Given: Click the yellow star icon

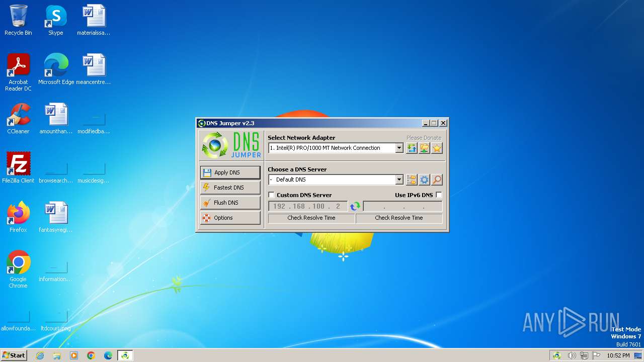Looking at the screenshot, I should pos(437,148).
